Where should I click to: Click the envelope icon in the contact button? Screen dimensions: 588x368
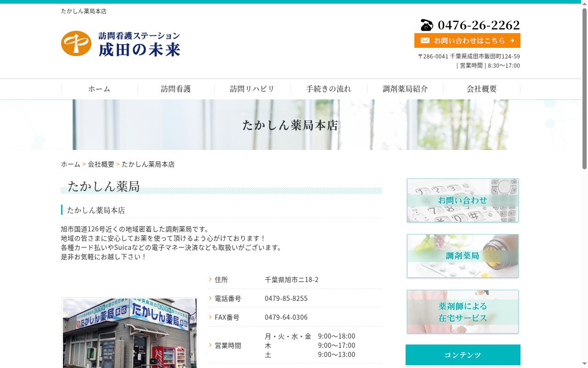pyautogui.click(x=425, y=40)
